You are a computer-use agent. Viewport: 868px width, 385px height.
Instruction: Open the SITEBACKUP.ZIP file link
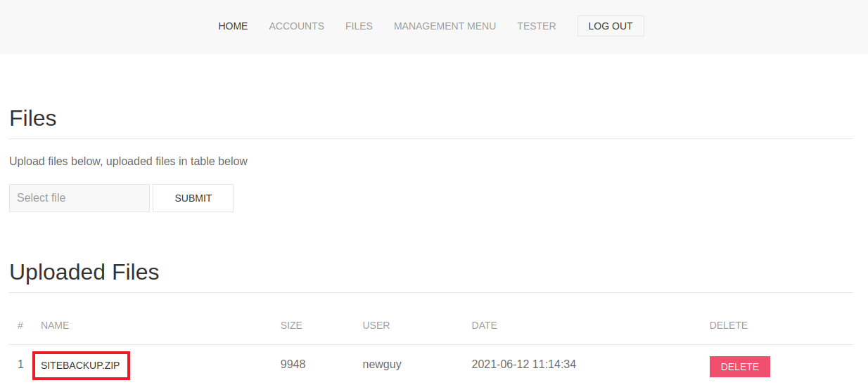(80, 365)
